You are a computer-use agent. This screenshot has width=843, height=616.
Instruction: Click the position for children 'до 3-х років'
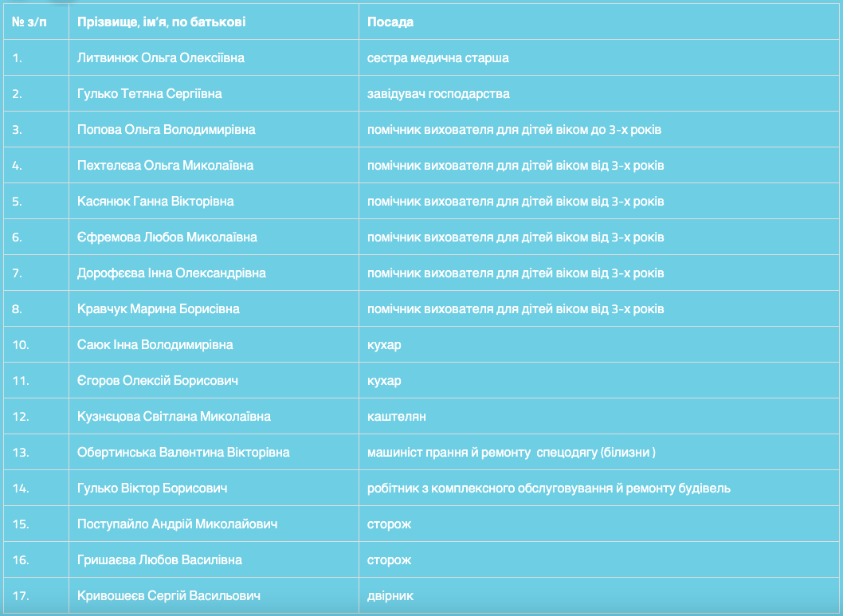(514, 129)
